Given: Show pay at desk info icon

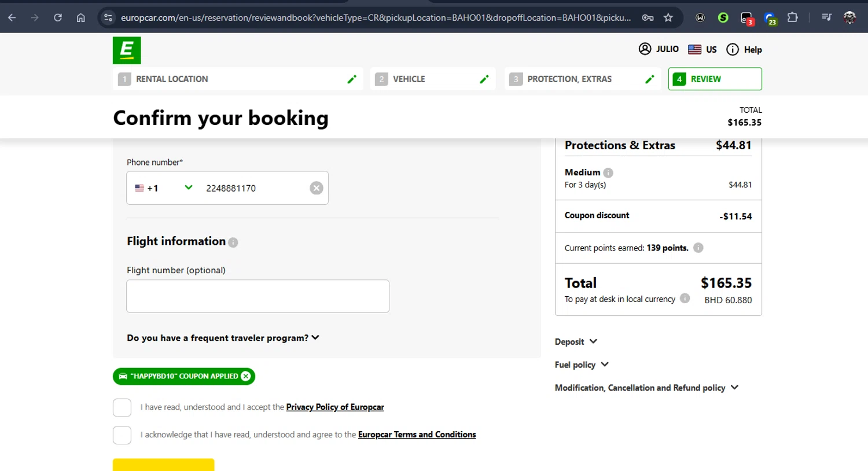Looking at the screenshot, I should pyautogui.click(x=685, y=299).
